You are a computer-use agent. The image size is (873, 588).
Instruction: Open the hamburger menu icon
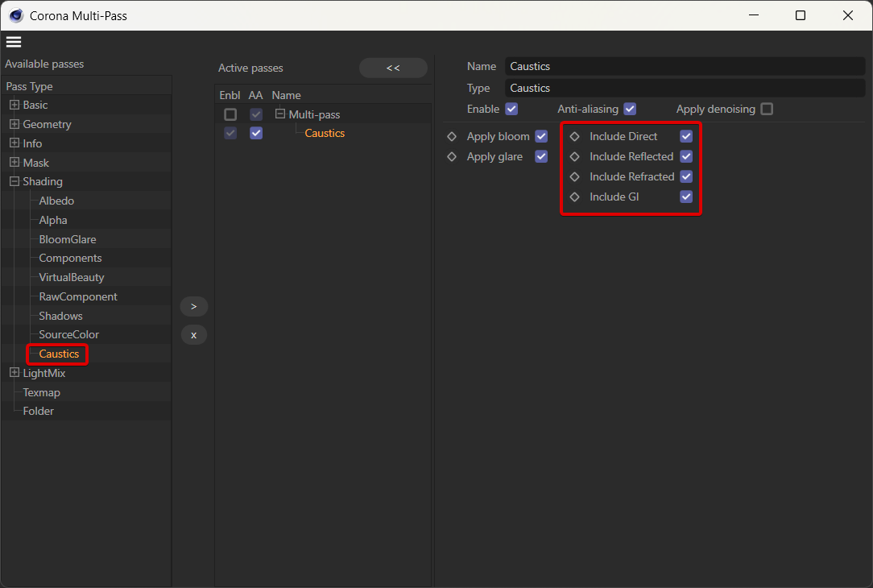coord(14,42)
